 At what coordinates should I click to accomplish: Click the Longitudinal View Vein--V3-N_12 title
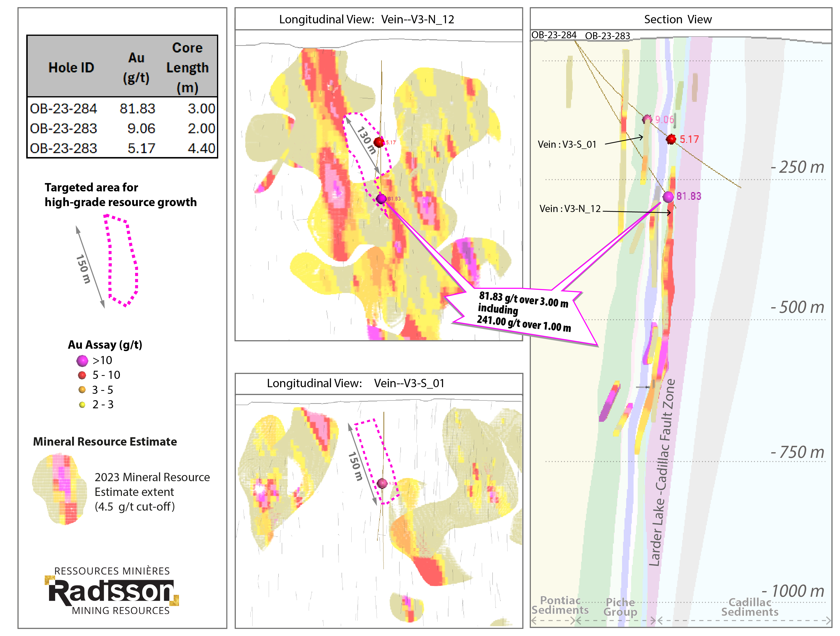click(x=367, y=19)
